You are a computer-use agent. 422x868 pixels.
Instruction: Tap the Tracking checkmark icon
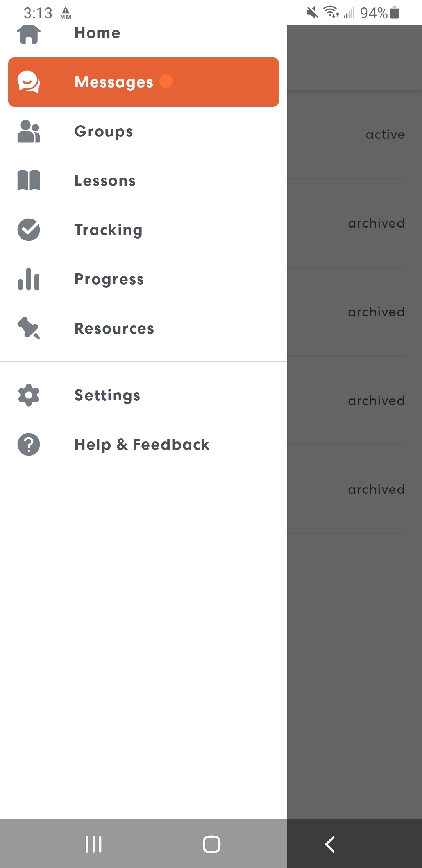(29, 230)
